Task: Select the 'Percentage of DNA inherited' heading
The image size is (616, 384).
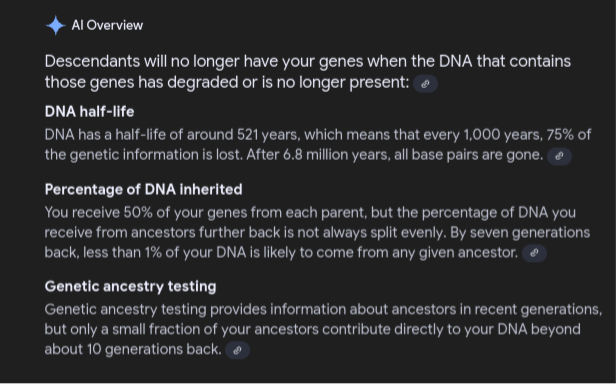Action: pos(143,189)
